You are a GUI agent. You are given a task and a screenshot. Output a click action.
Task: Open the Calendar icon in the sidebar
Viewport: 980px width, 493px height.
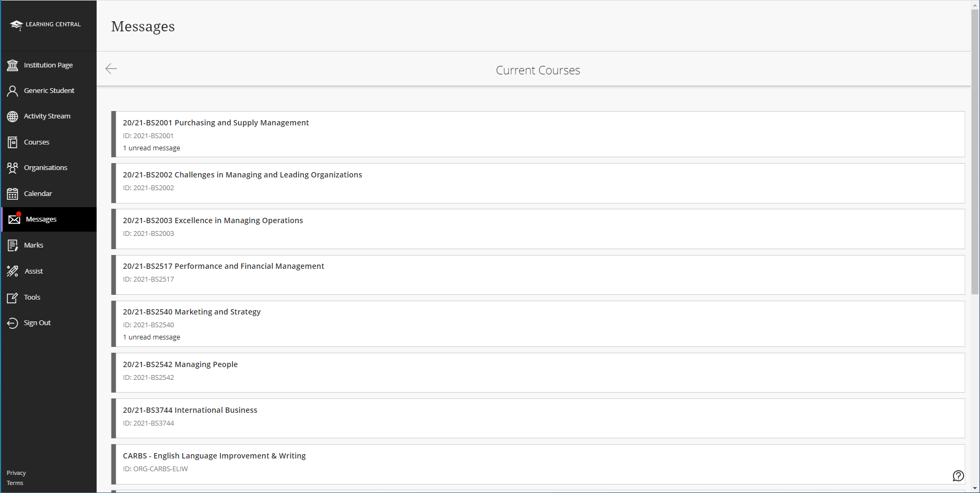click(x=13, y=193)
